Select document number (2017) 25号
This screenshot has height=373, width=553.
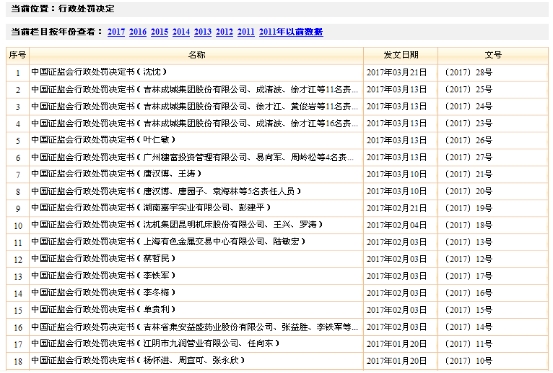click(468, 90)
